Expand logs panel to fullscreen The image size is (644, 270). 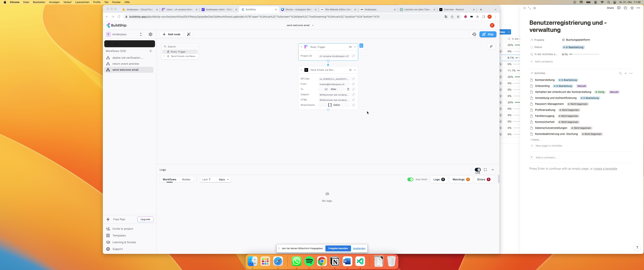(485, 169)
